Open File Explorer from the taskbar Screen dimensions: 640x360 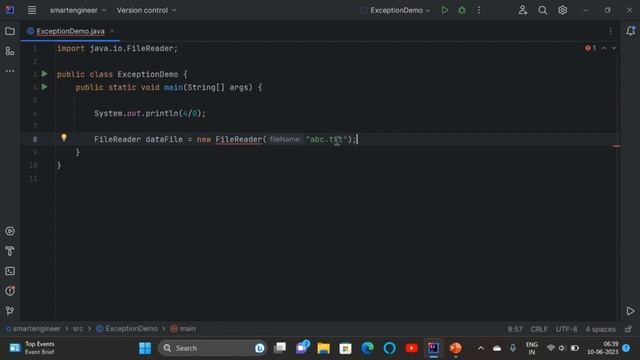323,348
